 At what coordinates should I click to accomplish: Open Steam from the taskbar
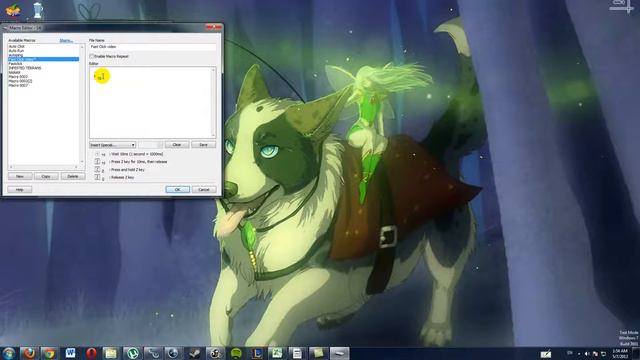coord(194,353)
